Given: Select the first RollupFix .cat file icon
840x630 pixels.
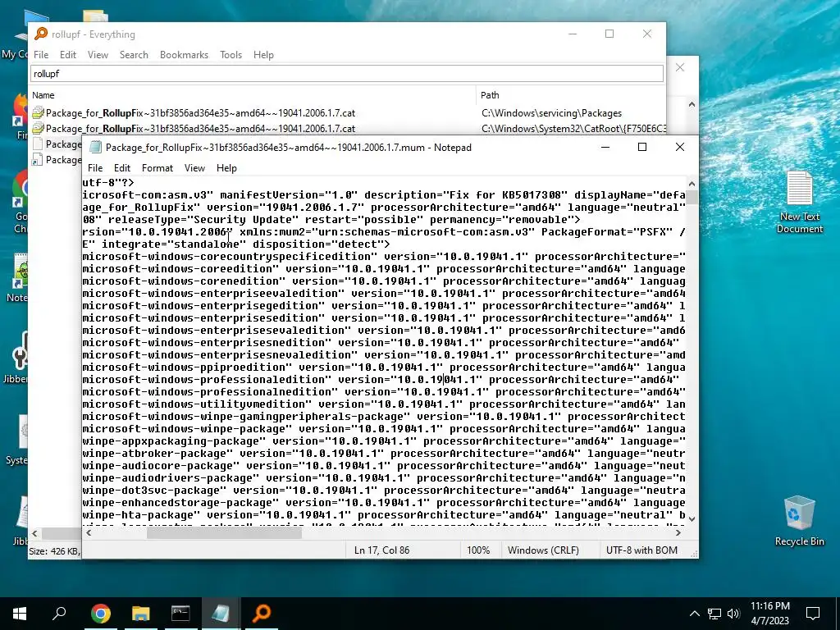Looking at the screenshot, I should click(38, 113).
